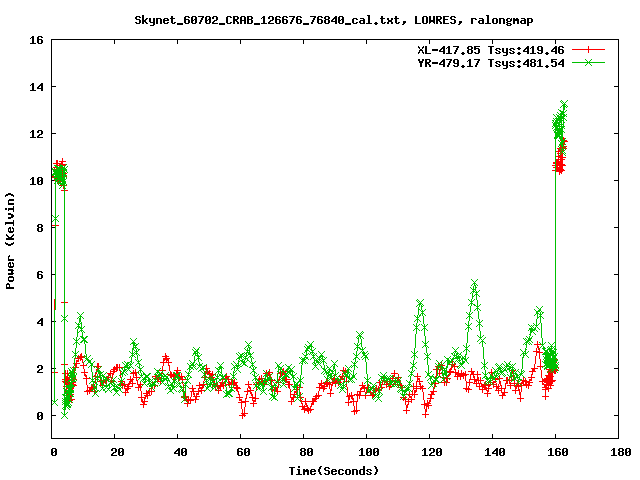Click the x-axis tick label 80
Image resolution: width=640 pixels, height=480 pixels.
[x=306, y=452]
